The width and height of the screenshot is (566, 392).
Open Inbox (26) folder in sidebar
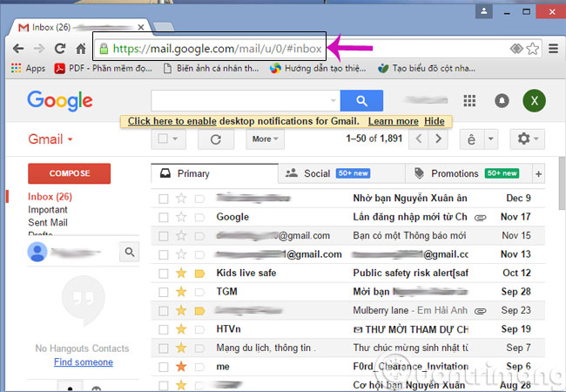click(50, 197)
